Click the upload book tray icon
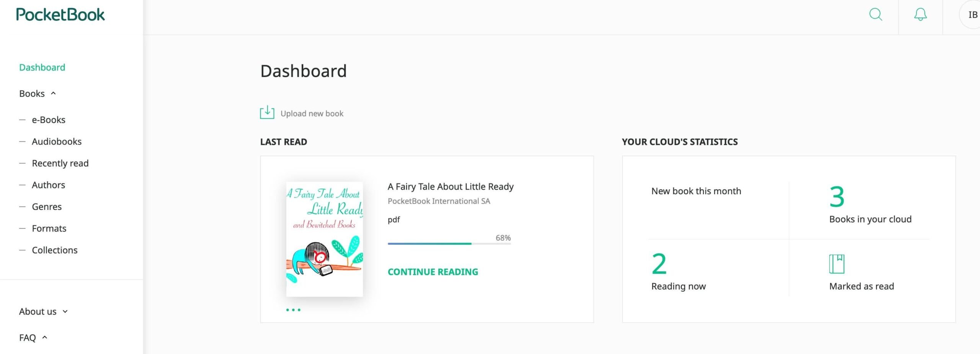 (x=267, y=113)
